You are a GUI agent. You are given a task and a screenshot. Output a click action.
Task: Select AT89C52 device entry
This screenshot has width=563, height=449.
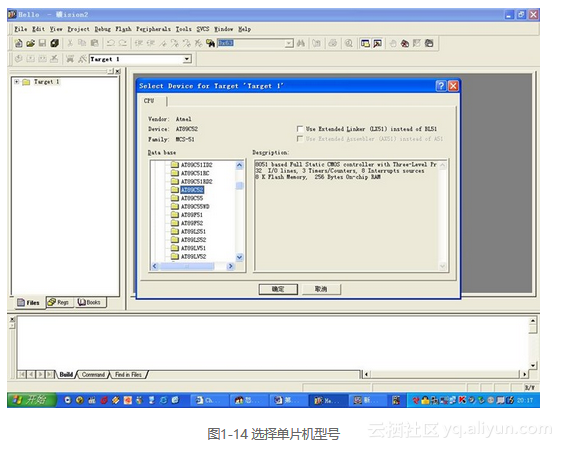coord(192,190)
